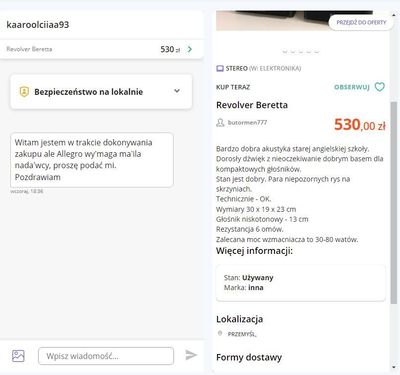
Task: Click the location pin by PRZEMYŚL
Action: 220,333
